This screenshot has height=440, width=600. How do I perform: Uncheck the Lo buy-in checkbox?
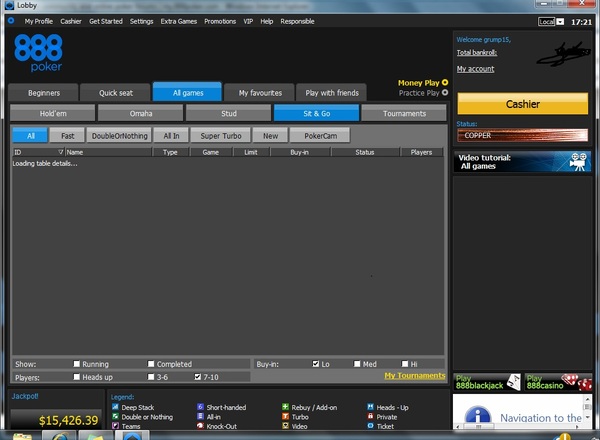[x=315, y=364]
